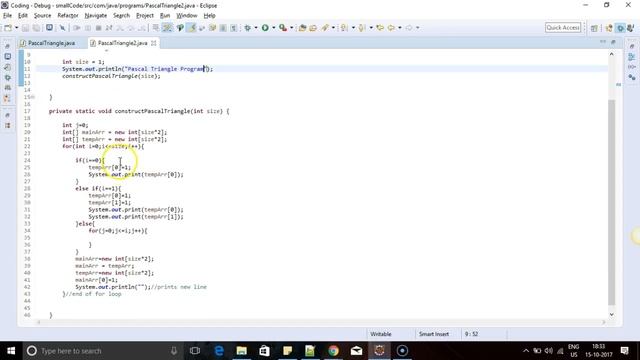
Task: Click the Save All toolbar icon
Action: click(36, 28)
